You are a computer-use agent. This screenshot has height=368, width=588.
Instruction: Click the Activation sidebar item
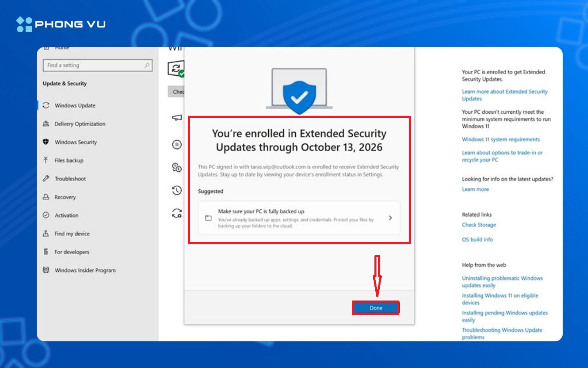point(67,215)
